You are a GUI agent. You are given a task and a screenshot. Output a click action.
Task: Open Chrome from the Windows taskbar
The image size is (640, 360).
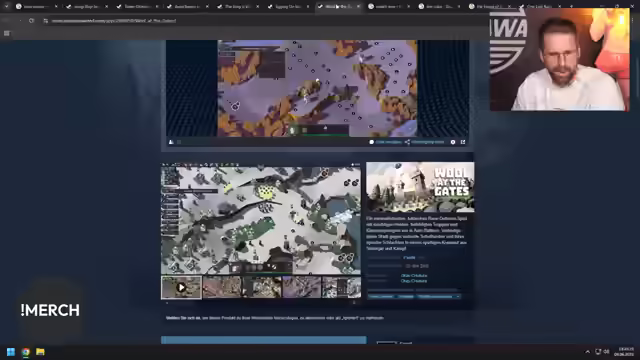click(26, 352)
